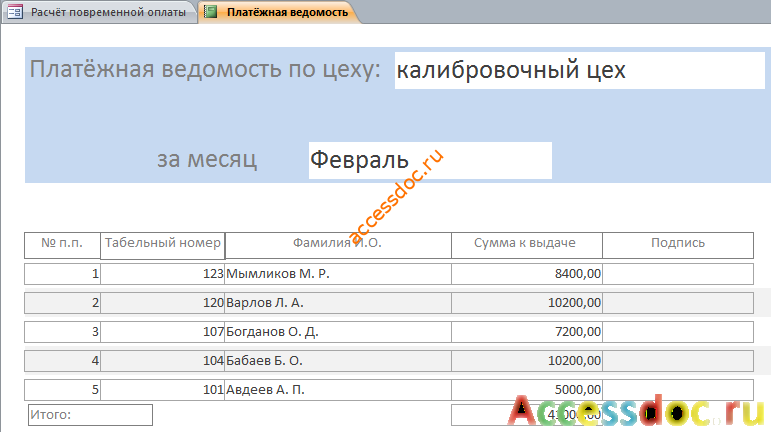The height and width of the screenshot is (432, 771).
Task: Click the signature cell for Варлов Л. А.
Action: (678, 303)
